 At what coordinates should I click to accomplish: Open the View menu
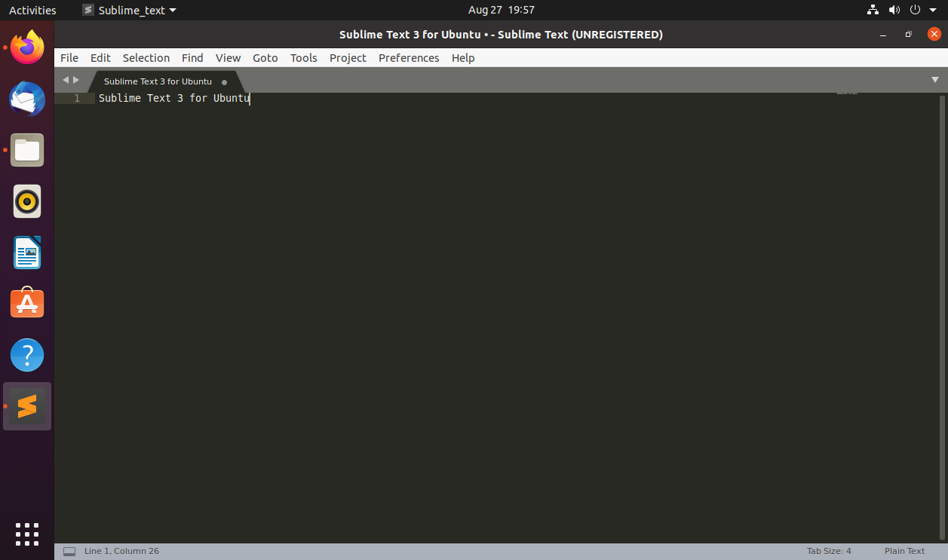click(x=228, y=58)
